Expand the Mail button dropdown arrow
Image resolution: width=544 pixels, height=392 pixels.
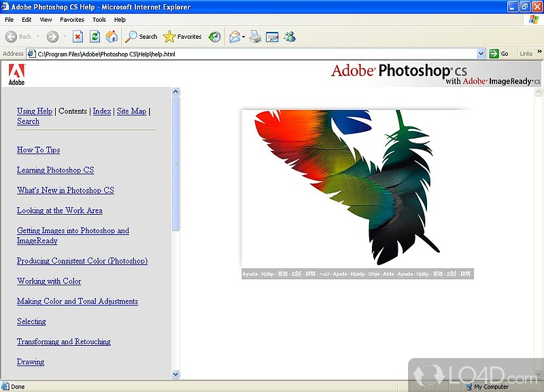click(x=243, y=37)
